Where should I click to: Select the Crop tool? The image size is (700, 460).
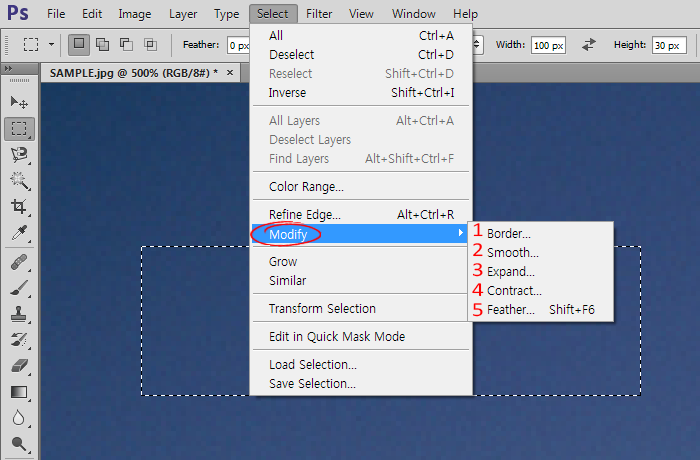click(19, 207)
